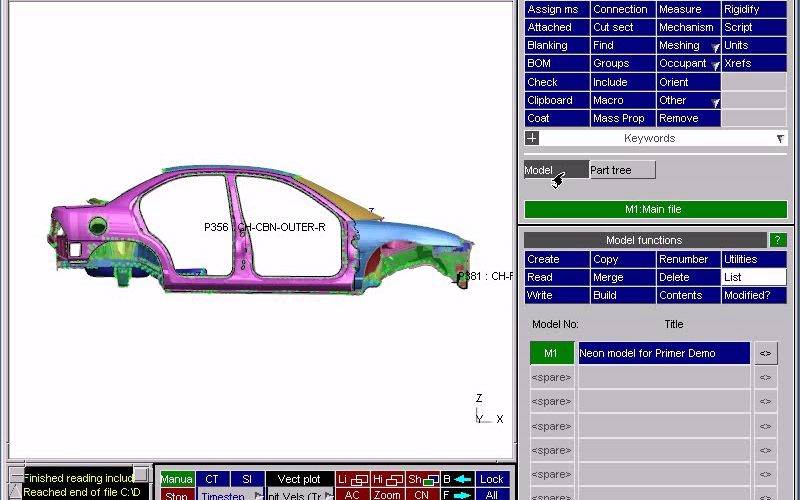
Task: Click the Attached button
Action: 557,28
